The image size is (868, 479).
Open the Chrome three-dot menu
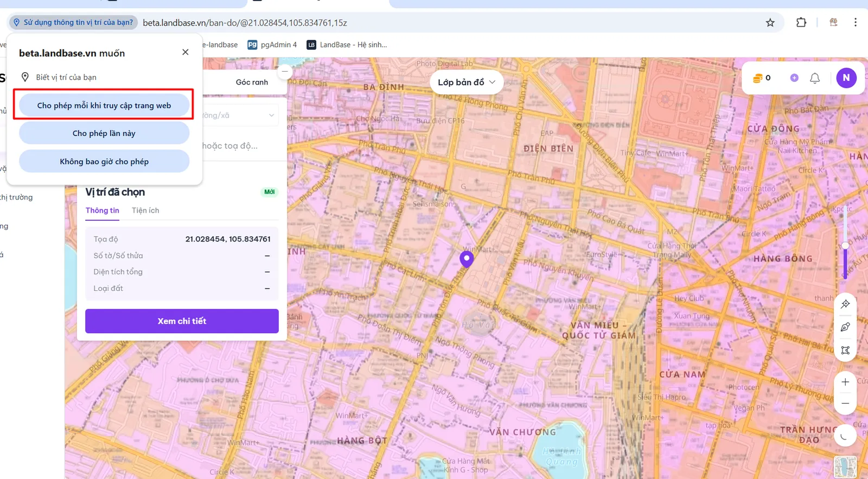[x=856, y=22]
